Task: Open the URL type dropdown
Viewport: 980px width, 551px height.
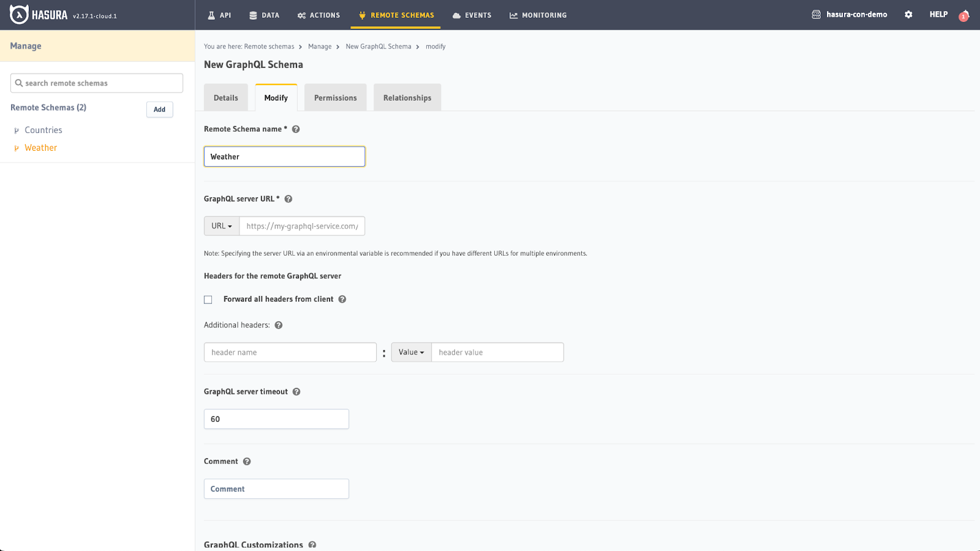Action: (222, 226)
